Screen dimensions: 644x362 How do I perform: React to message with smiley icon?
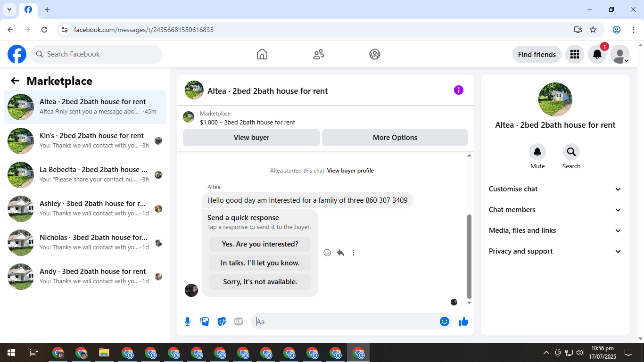(x=327, y=253)
